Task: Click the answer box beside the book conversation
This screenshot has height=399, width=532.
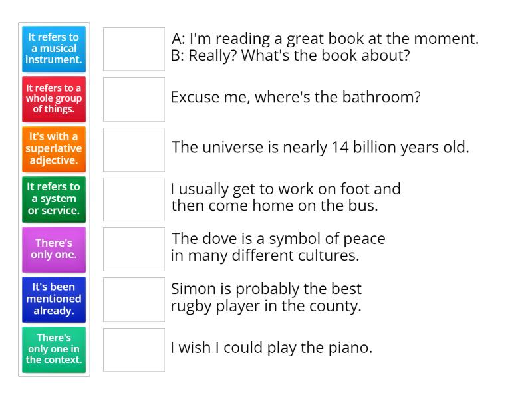Action: click(x=134, y=49)
